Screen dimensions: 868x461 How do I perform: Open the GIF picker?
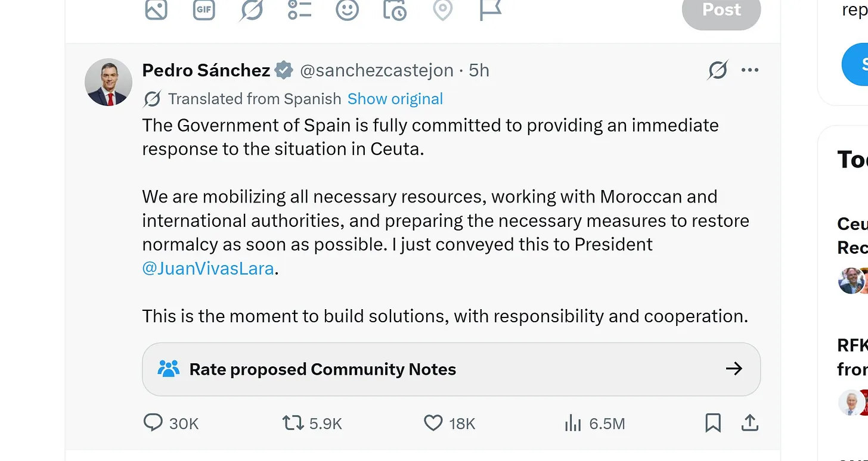pyautogui.click(x=204, y=10)
